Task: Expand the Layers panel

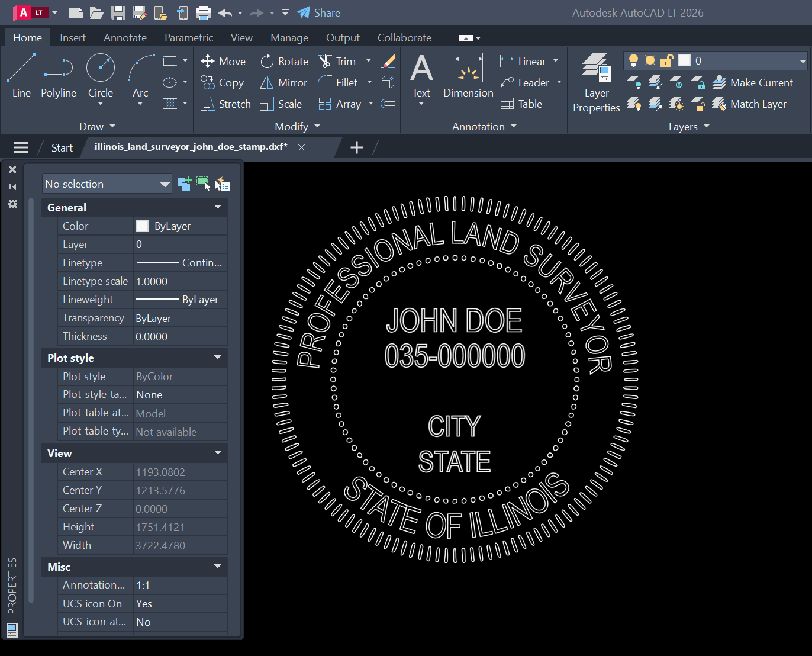Action: coord(689,126)
